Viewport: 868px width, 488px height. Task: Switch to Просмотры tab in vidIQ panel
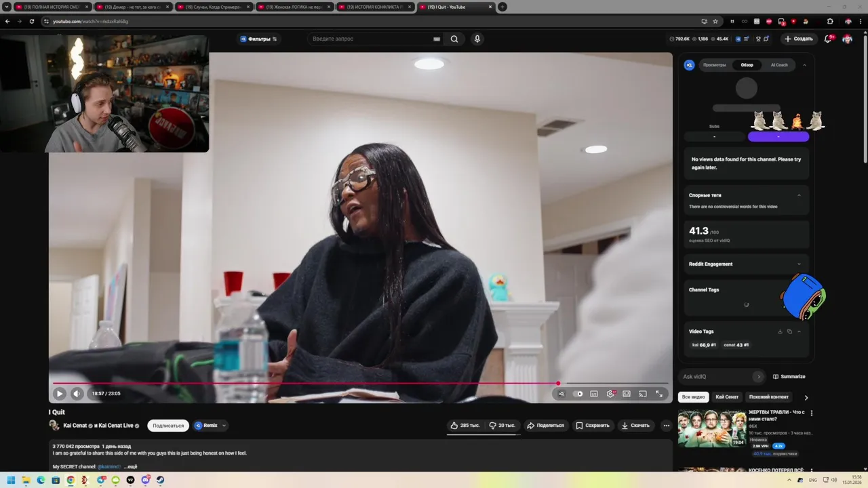[x=715, y=65]
